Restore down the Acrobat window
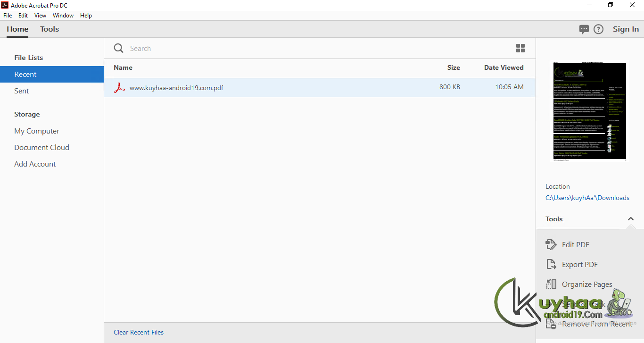Viewport: 644px width, 343px height. (x=611, y=5)
